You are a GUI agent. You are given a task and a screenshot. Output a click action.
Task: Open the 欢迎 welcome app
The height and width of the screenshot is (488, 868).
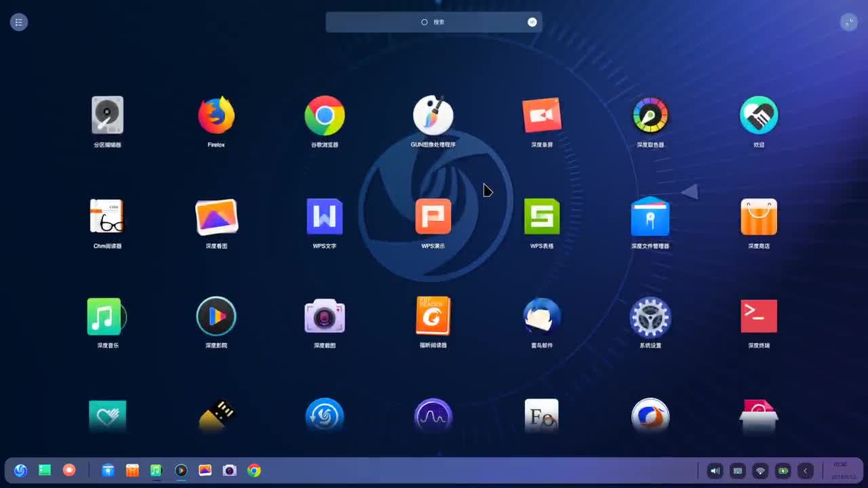click(758, 115)
